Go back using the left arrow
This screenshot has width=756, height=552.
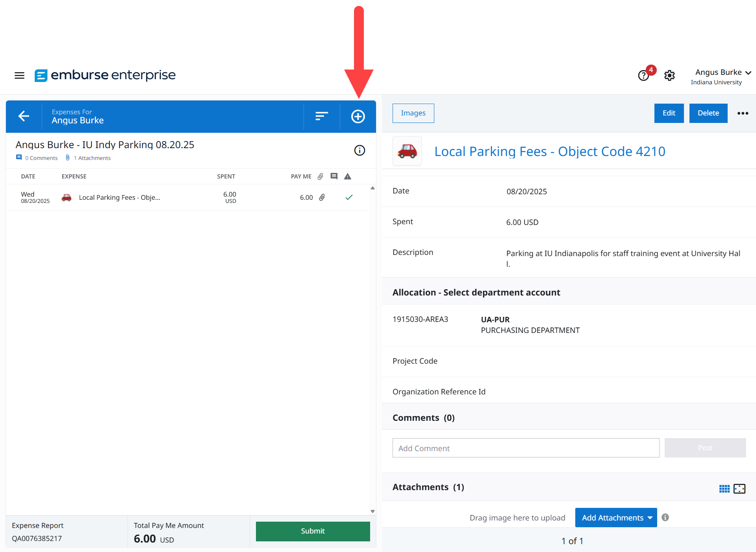coord(24,116)
